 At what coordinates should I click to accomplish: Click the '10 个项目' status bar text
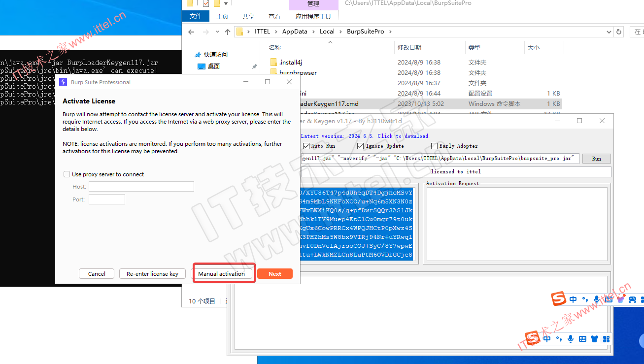point(202,301)
